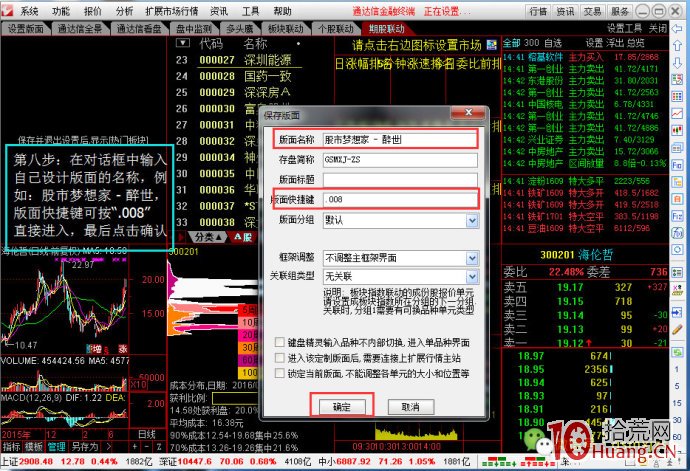The image size is (690, 471).
Task: Open the red line chart icon in sidebar
Action: [x=677, y=114]
